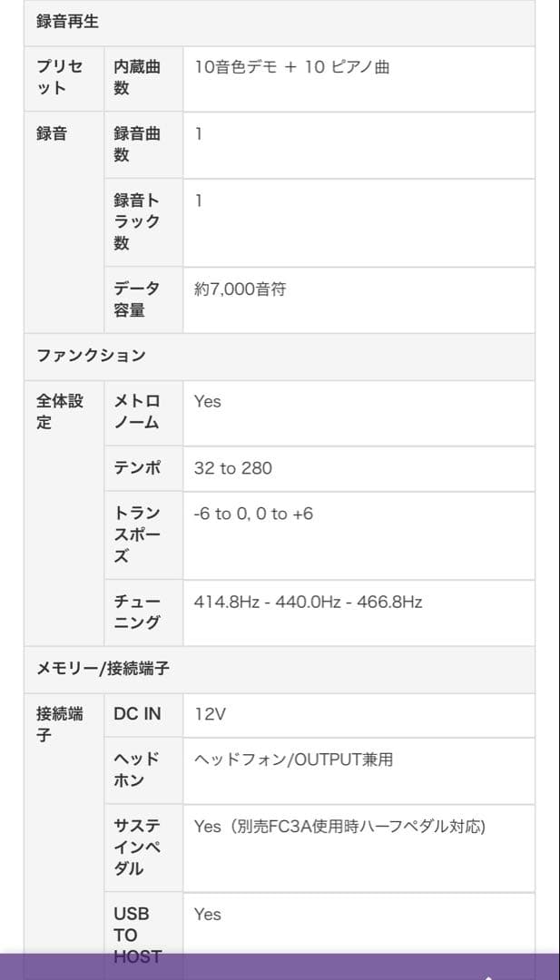Image resolution: width=560 pixels, height=980 pixels.
Task: Select the 録音トラック数 label
Action: 137,221
